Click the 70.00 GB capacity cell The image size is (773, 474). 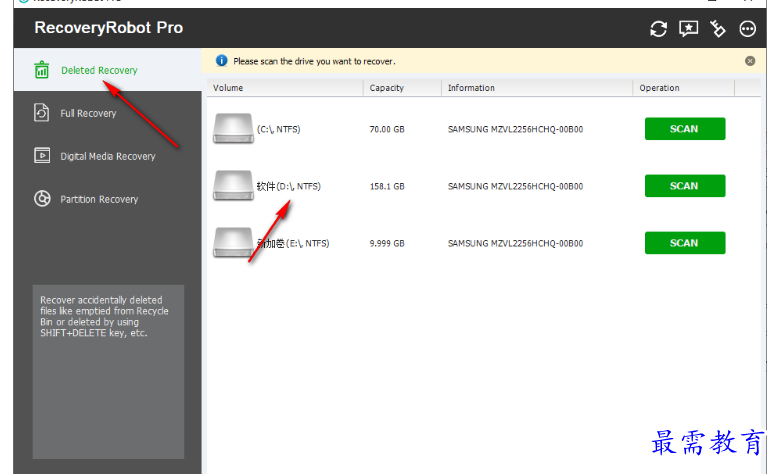click(387, 129)
